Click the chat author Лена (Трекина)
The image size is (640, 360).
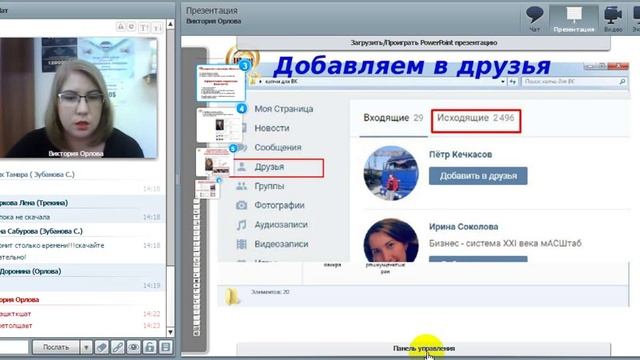(34, 203)
